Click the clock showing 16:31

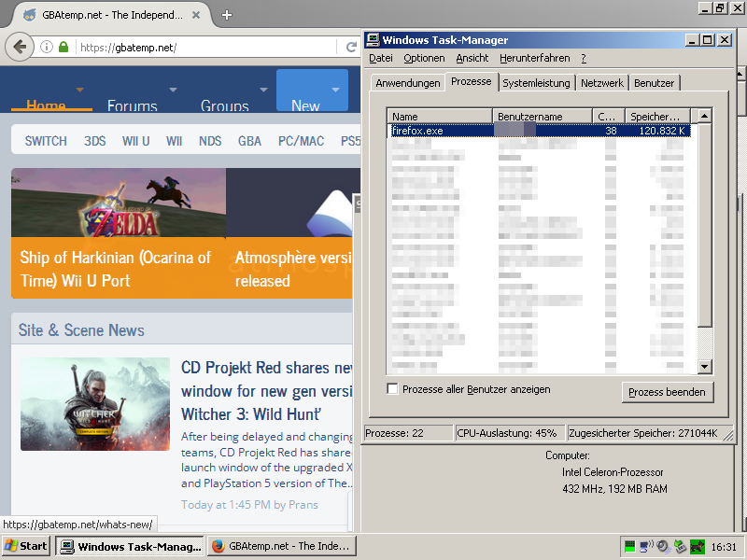coord(724,547)
